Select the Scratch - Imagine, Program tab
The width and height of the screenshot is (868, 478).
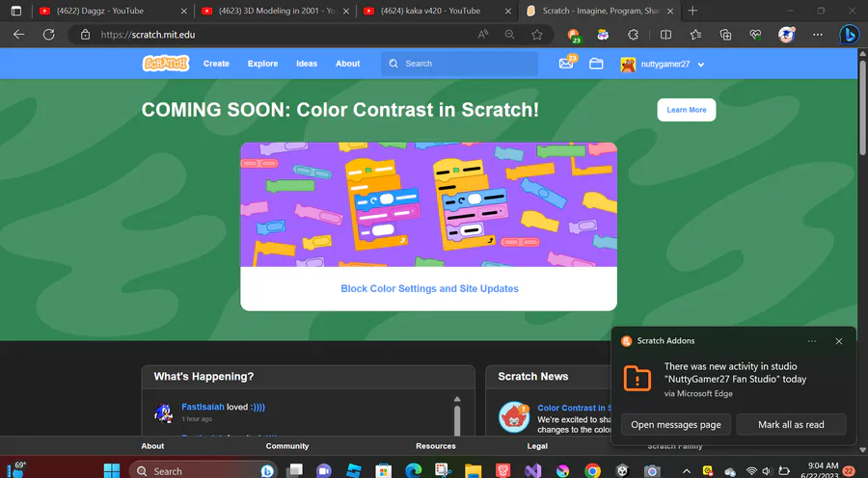(601, 11)
